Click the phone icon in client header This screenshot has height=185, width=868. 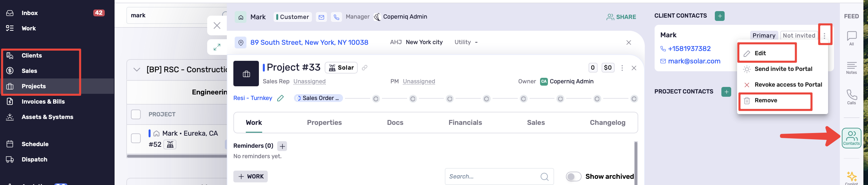tap(336, 17)
